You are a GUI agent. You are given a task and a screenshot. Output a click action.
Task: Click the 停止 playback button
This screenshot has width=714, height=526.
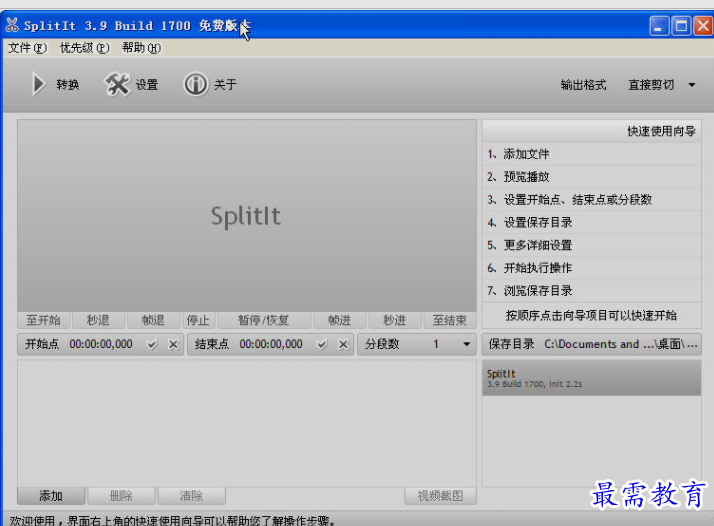pos(198,320)
